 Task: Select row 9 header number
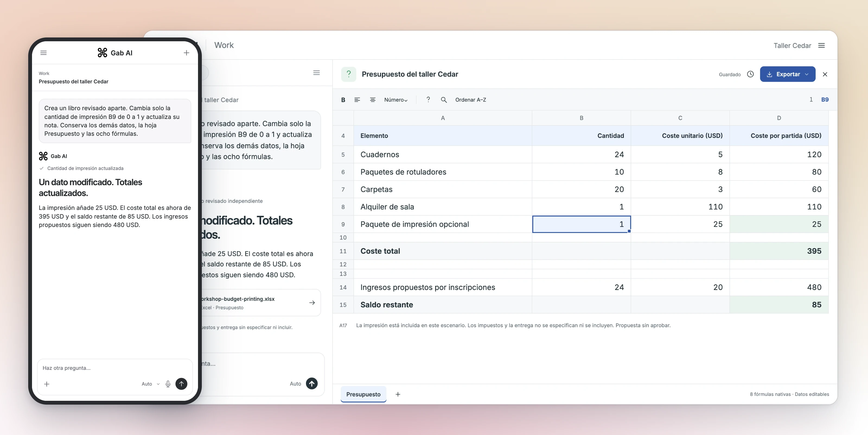coord(343,224)
